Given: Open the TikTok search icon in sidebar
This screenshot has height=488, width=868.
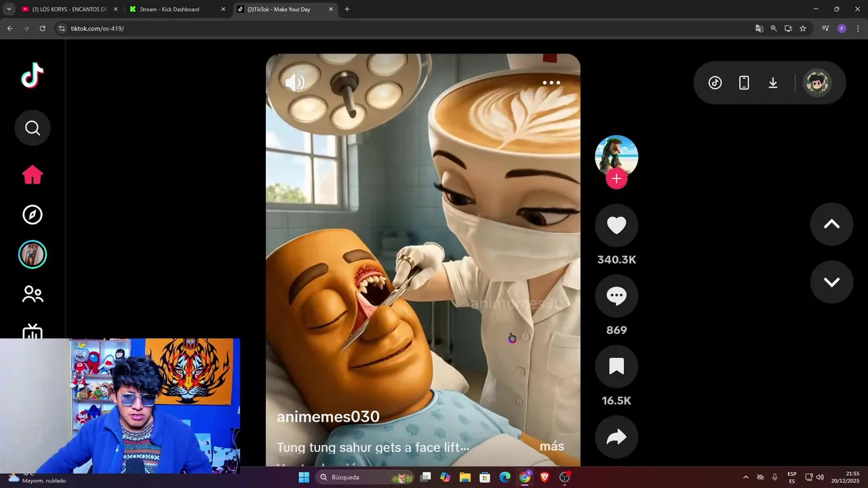Looking at the screenshot, I should (33, 128).
